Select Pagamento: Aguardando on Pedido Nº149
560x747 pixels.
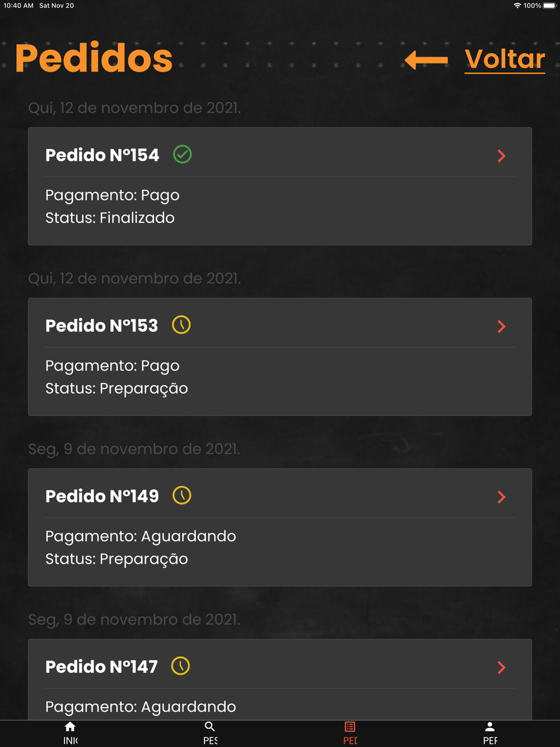[141, 536]
